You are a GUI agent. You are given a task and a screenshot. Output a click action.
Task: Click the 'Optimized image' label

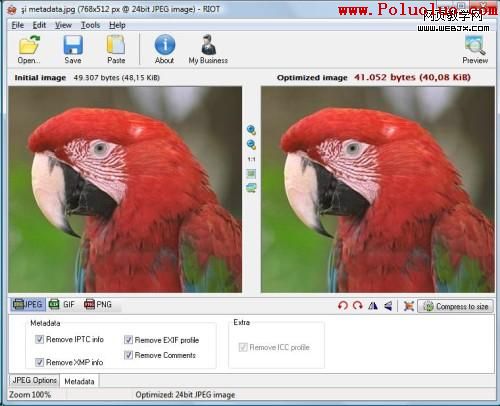click(312, 78)
